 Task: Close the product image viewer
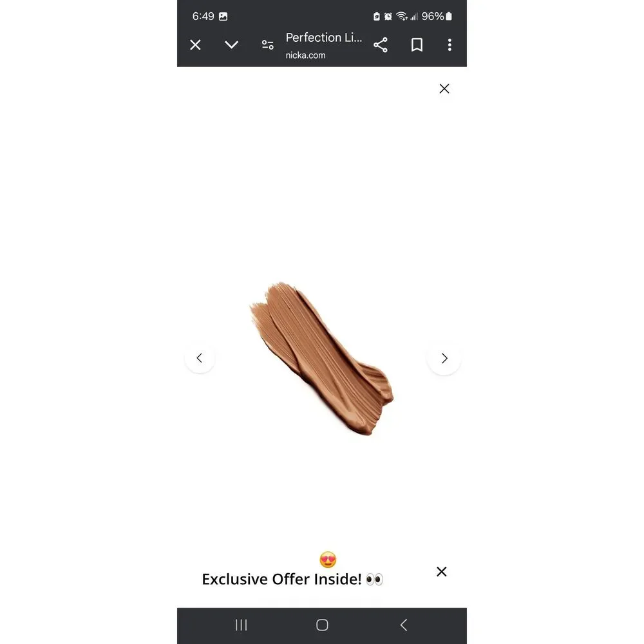[x=444, y=89]
